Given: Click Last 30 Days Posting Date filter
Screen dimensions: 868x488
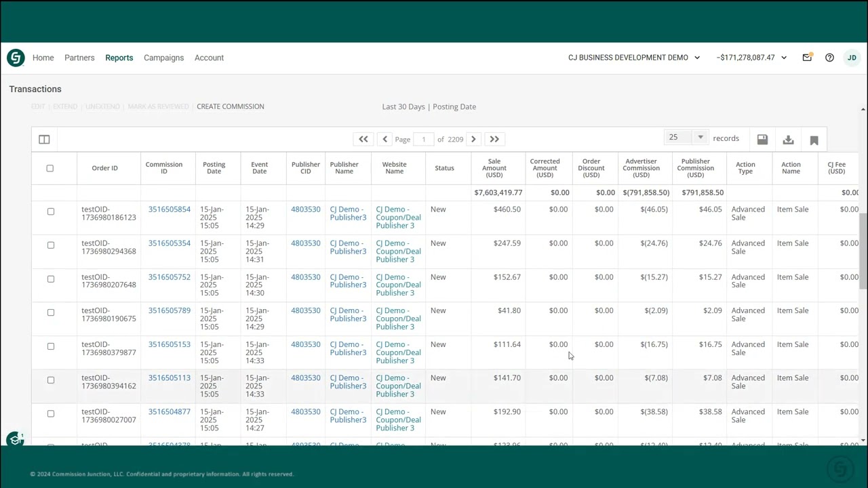Looking at the screenshot, I should click(429, 106).
